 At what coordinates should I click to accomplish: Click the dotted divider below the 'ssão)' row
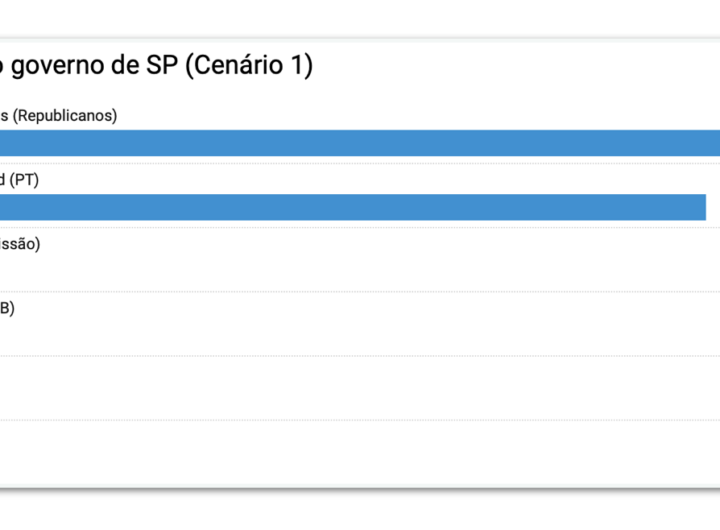[x=360, y=291]
